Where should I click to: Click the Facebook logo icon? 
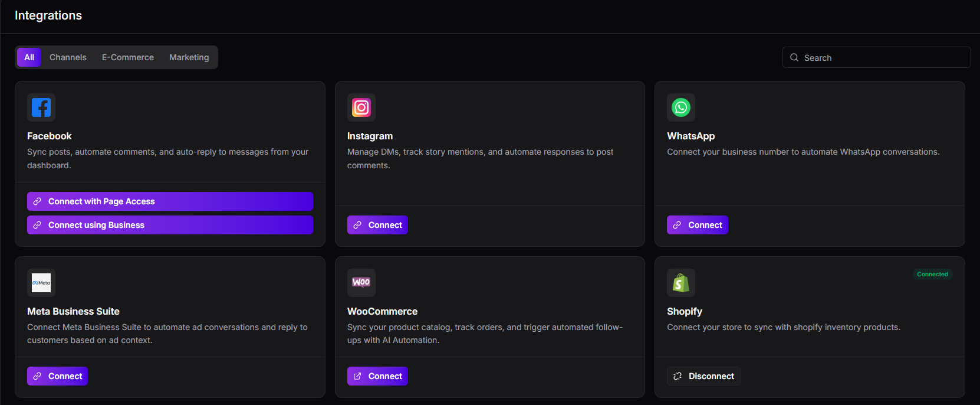(x=41, y=107)
